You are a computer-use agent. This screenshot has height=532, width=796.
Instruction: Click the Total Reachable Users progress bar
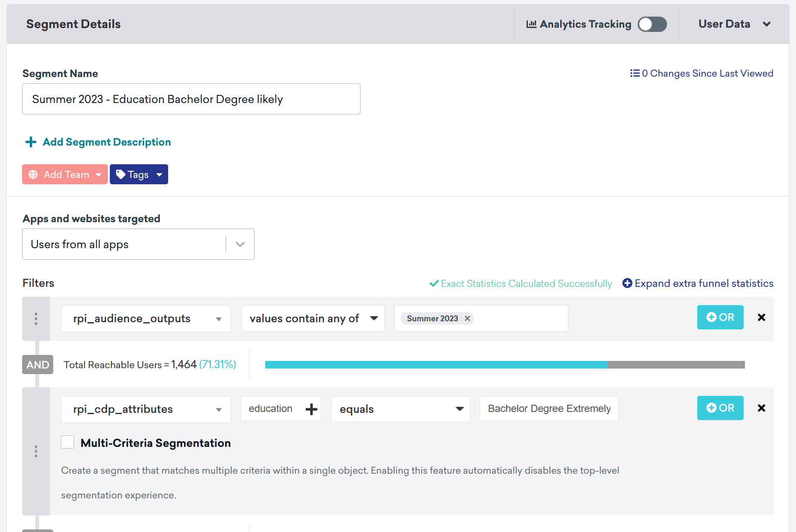pyautogui.click(x=504, y=365)
